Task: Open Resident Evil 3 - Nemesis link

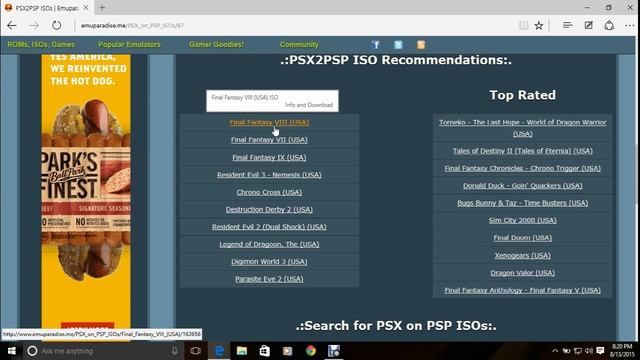Action: click(x=269, y=175)
